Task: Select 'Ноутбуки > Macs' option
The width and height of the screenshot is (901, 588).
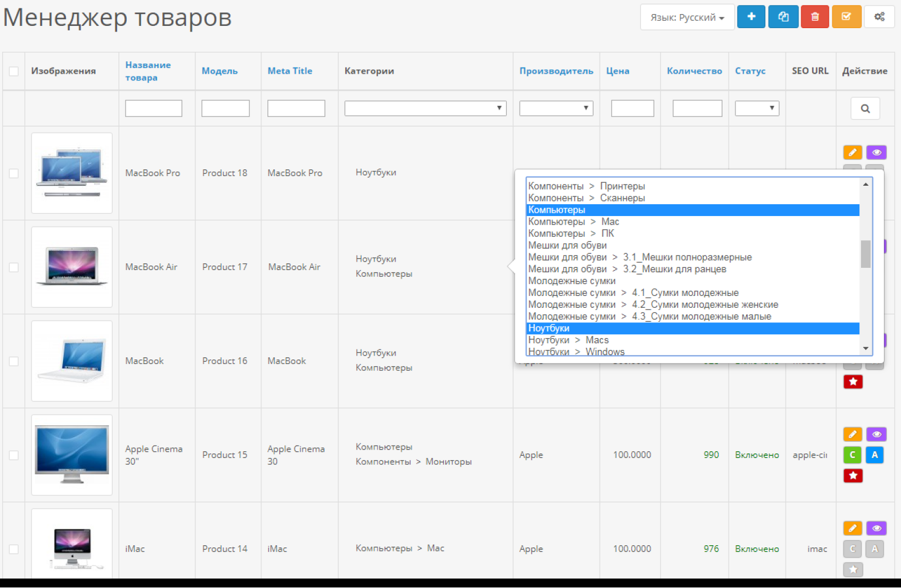Action: [693, 340]
